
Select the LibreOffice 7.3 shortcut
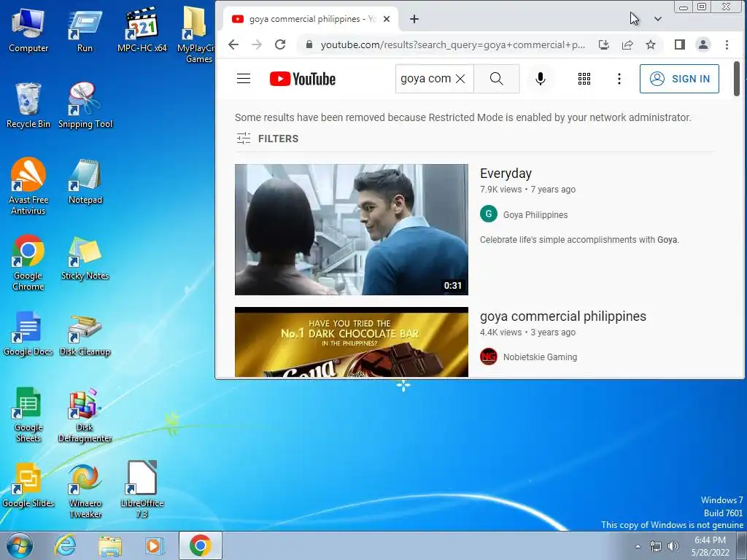tap(142, 489)
